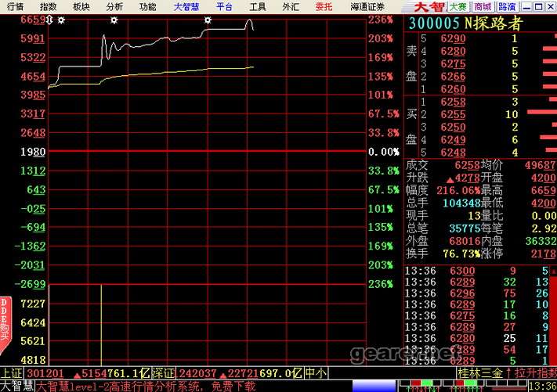Click the blue gradient block in the status bar
557x392 pixels.
point(374,386)
